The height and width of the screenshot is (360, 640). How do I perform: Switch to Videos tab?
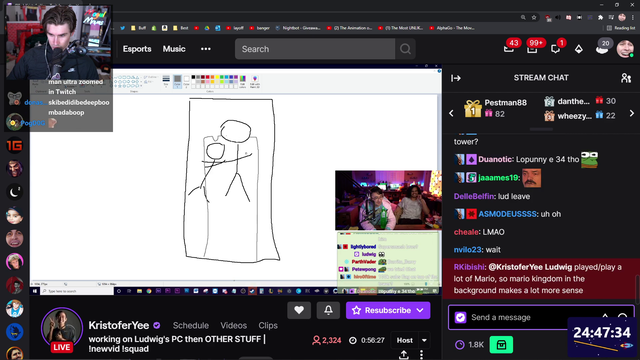tap(233, 325)
